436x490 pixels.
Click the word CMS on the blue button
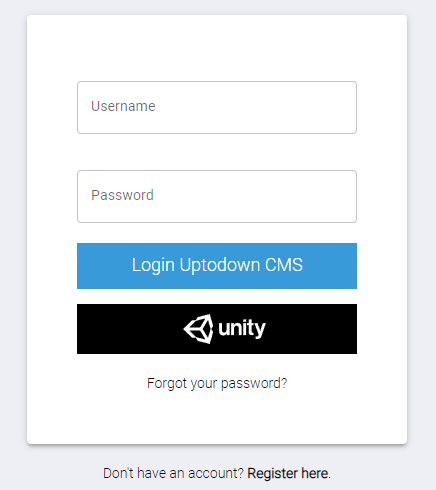click(x=284, y=265)
